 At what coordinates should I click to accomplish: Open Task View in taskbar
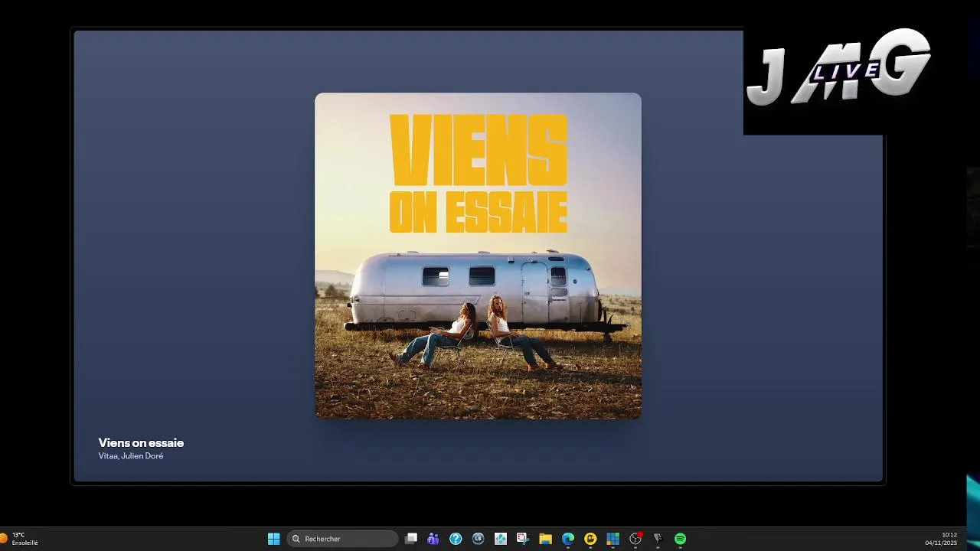click(x=411, y=539)
